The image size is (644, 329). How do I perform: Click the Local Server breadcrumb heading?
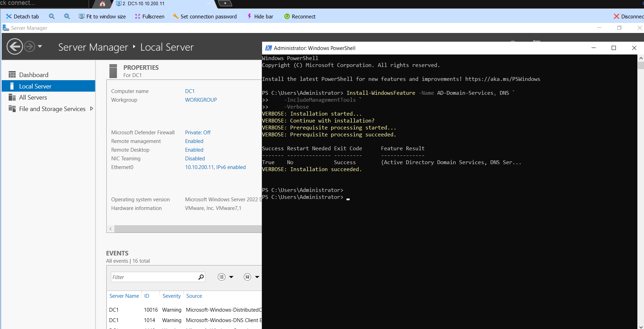[167, 47]
